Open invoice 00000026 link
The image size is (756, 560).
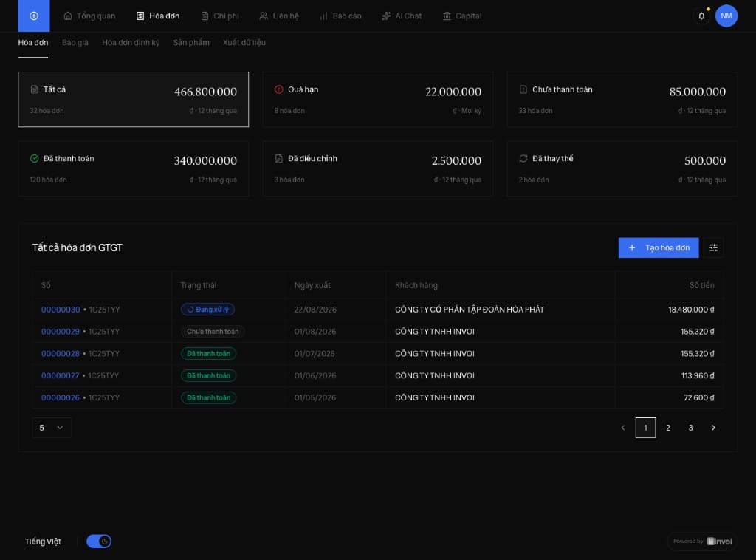coord(61,398)
